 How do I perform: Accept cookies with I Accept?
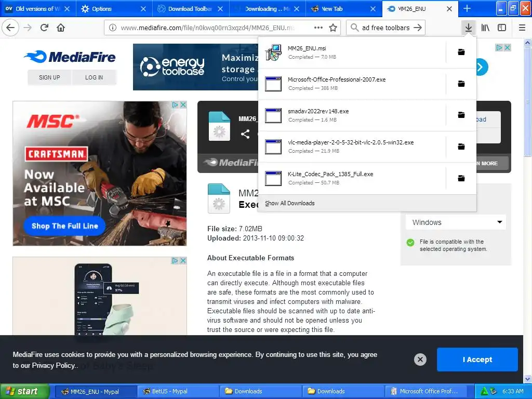477,360
